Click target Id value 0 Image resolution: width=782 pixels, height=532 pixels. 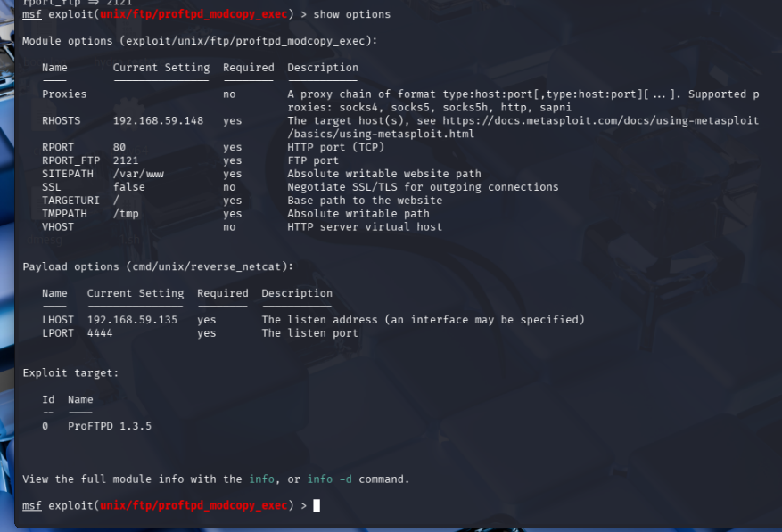click(45, 426)
